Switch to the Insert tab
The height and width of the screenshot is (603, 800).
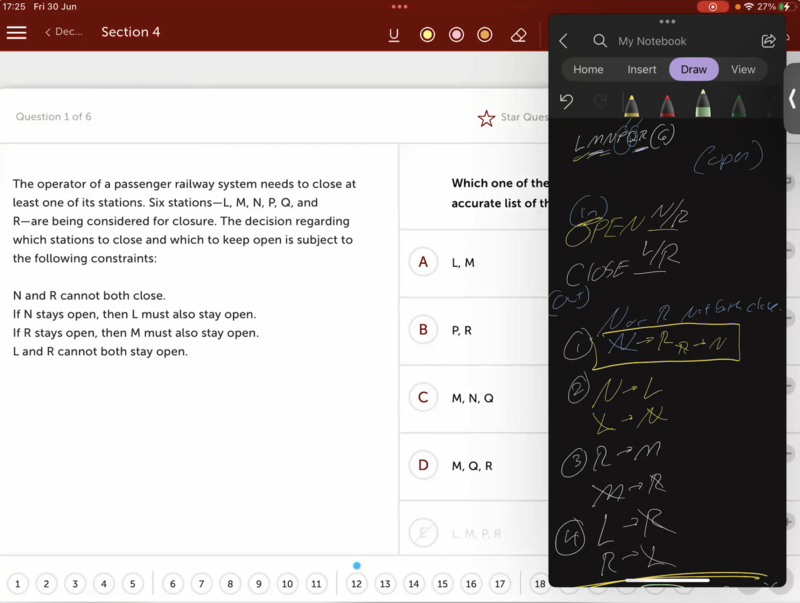pos(641,69)
